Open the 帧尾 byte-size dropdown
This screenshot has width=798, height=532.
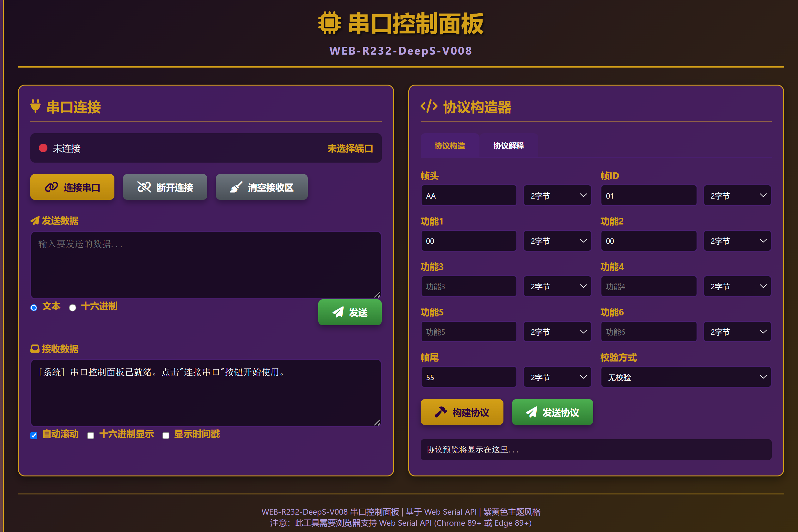[557, 377]
